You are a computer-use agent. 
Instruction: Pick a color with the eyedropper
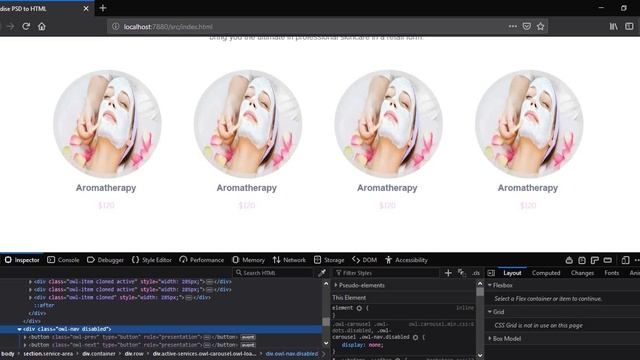click(x=322, y=273)
